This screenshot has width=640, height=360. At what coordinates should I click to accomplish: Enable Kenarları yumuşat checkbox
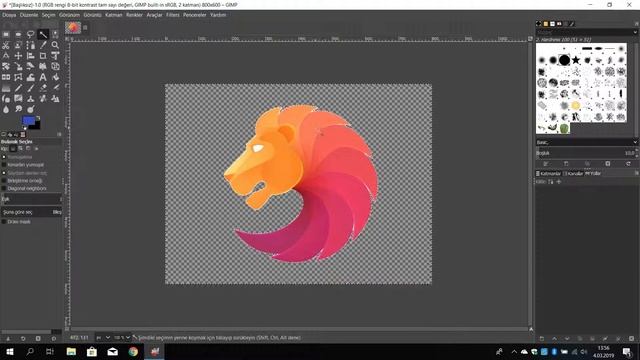tap(4, 165)
